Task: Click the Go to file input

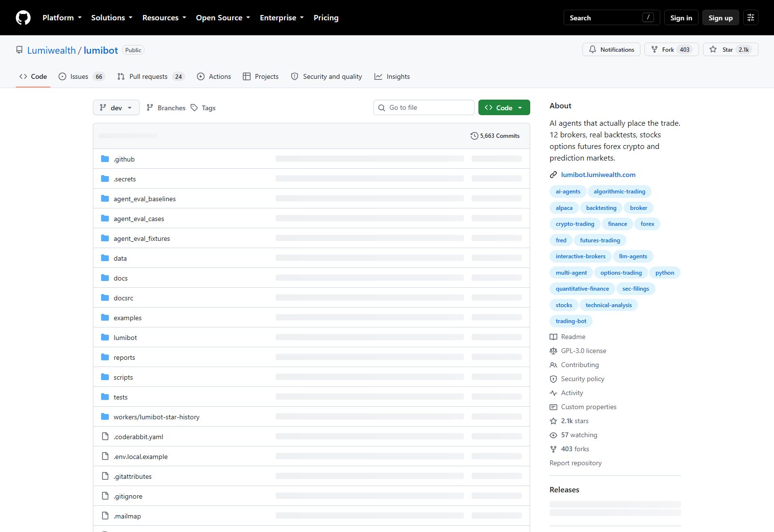Action: tap(424, 107)
